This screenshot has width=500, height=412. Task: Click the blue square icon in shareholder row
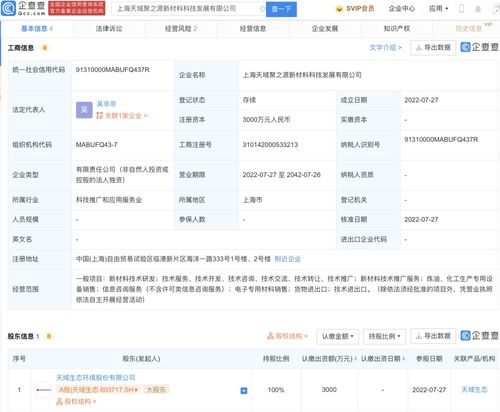pyautogui.click(x=244, y=390)
